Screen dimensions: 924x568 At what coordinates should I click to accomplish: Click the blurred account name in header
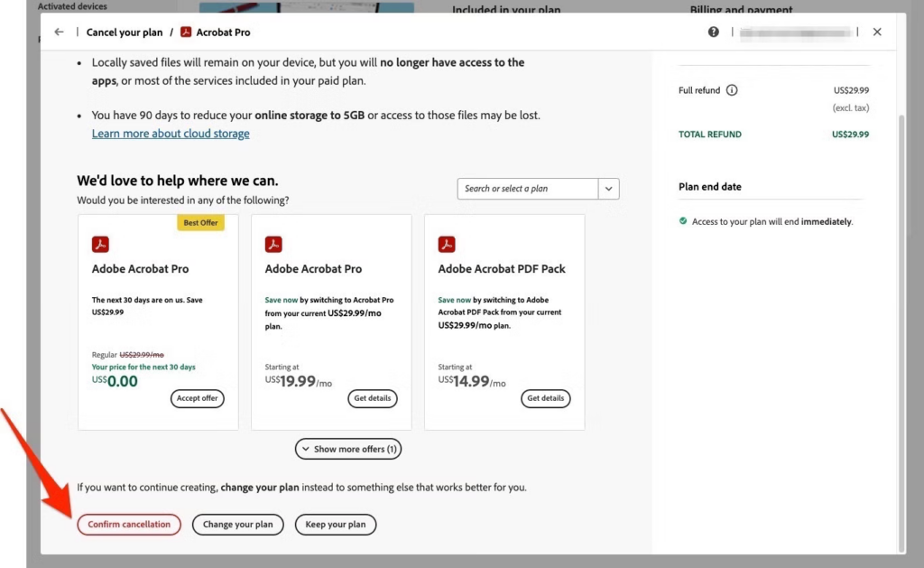(795, 33)
